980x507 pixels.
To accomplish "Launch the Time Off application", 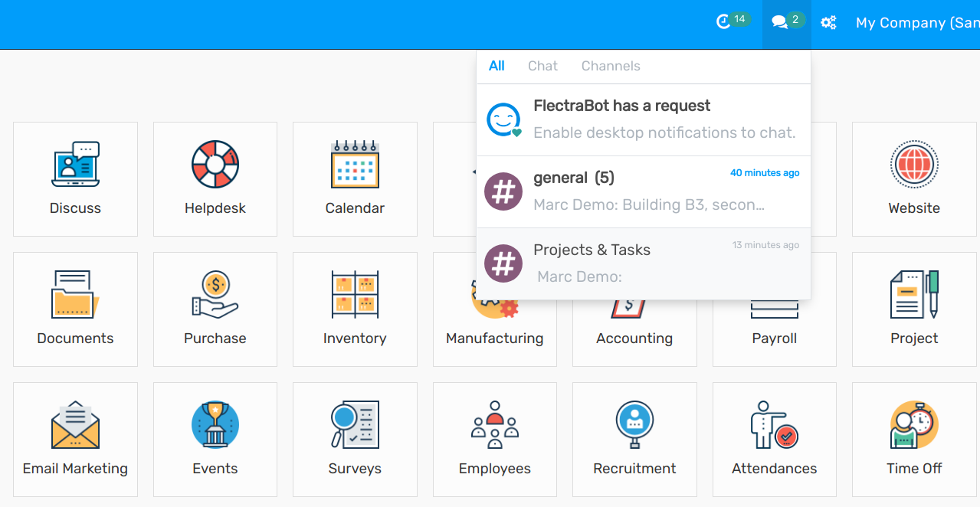I will 913,439.
